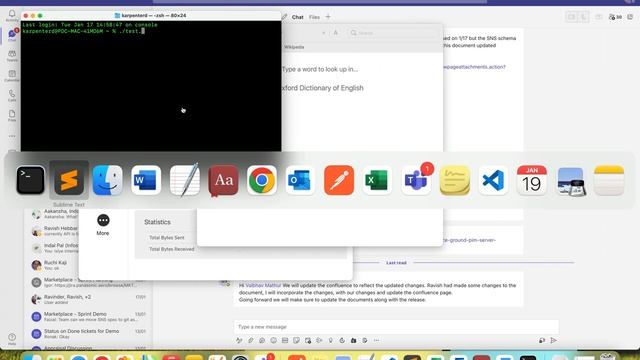
Task: Select Notes in the app switcher
Action: point(609,180)
